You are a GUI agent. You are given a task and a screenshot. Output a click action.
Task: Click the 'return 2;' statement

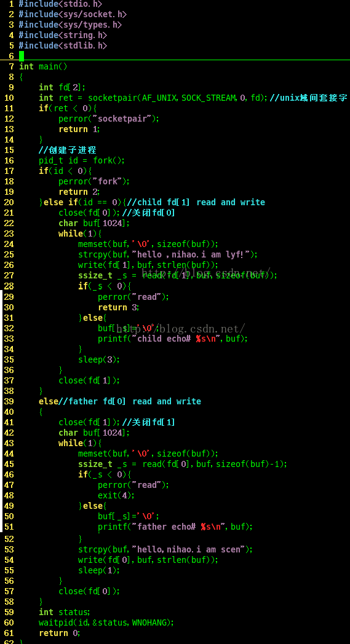coord(79,192)
